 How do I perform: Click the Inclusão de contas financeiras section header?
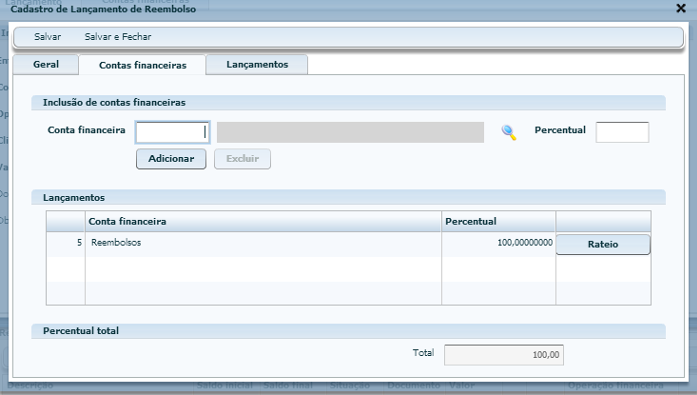348,103
